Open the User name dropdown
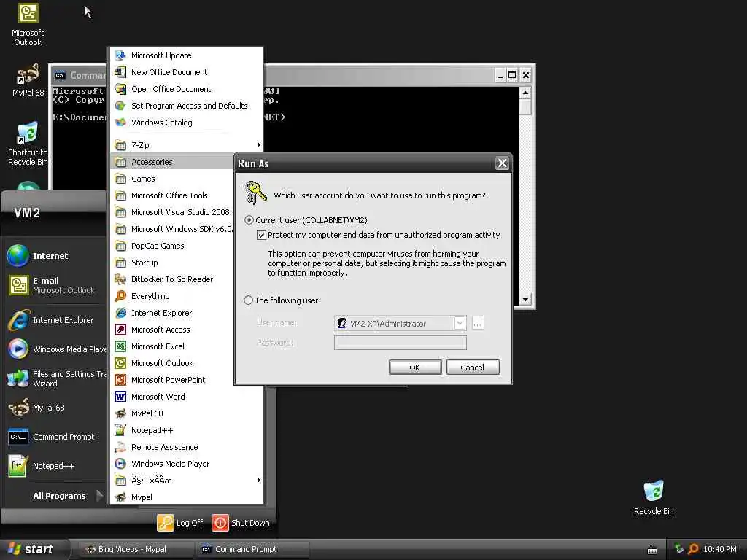The width and height of the screenshot is (747, 560). [x=460, y=323]
